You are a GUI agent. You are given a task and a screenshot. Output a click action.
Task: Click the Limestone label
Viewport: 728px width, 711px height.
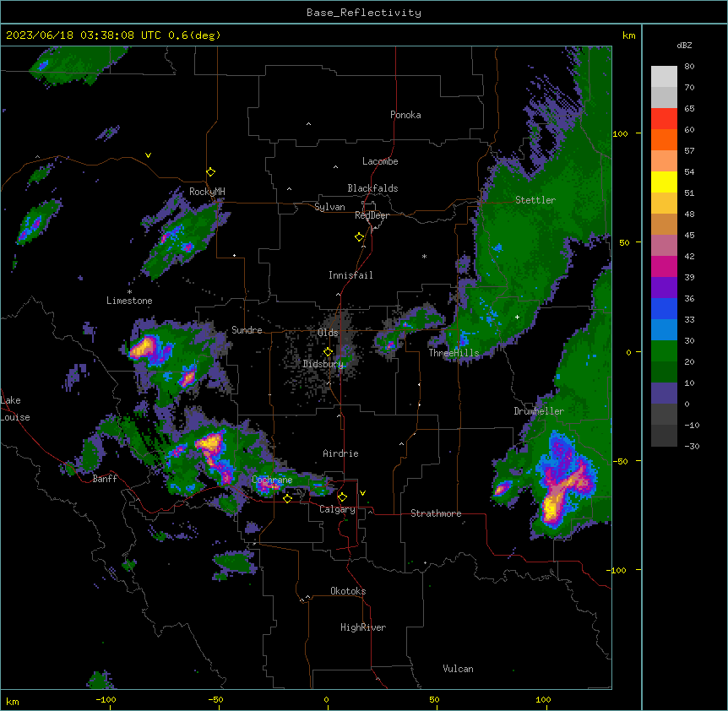pos(129,301)
